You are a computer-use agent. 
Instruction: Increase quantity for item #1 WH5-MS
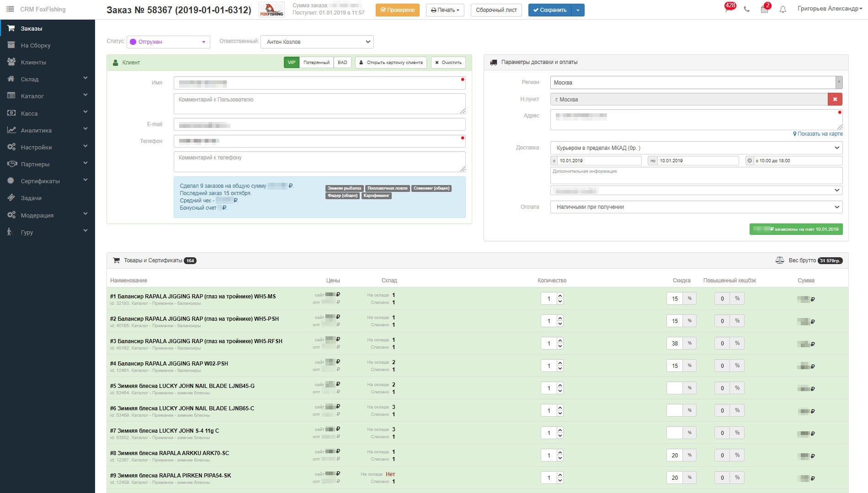[x=560, y=296]
